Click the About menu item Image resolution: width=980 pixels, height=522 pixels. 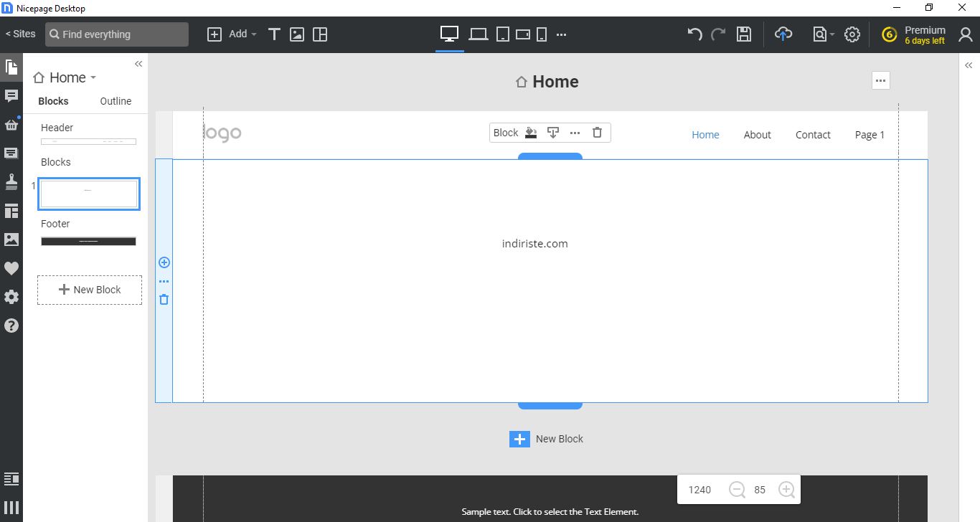tap(757, 135)
